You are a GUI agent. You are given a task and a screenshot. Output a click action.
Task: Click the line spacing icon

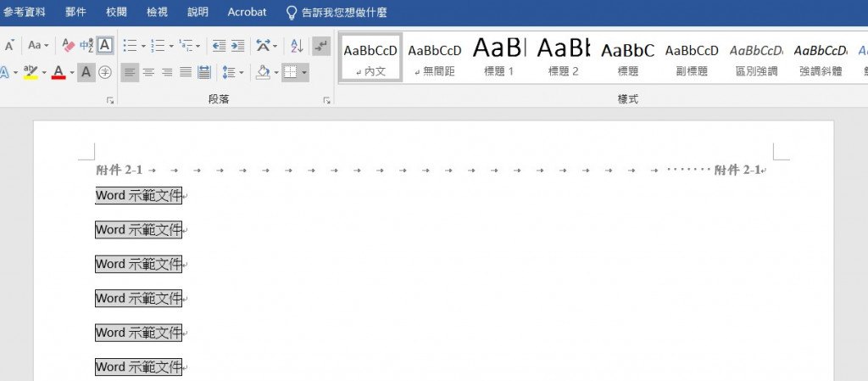click(x=228, y=72)
